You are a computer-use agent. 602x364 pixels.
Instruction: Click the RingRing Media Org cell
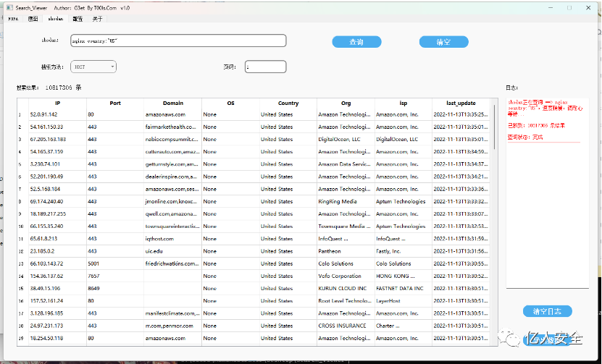point(346,201)
